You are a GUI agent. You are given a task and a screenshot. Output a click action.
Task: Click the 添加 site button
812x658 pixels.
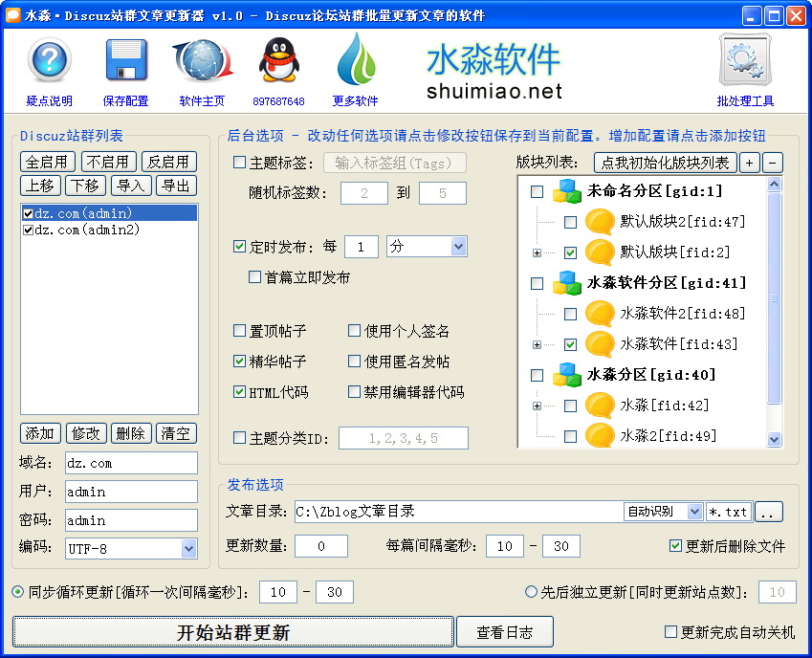point(40,433)
